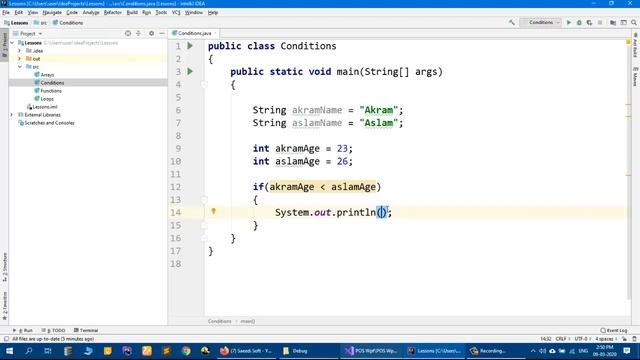Toggle the Project tool window side tab
This screenshot has width=640, height=360.
click(x=4, y=45)
